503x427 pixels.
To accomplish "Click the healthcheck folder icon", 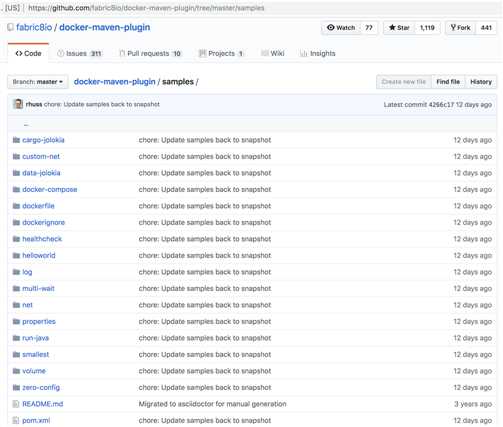I will point(16,239).
